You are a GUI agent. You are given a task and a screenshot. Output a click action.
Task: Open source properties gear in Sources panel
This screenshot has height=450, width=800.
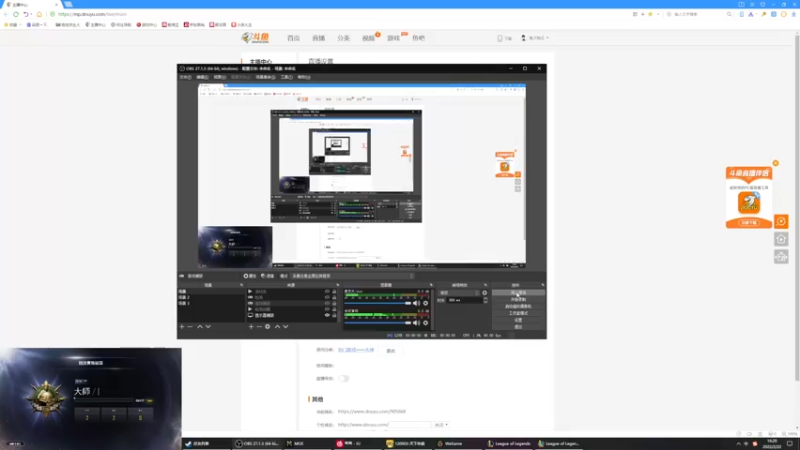click(267, 327)
